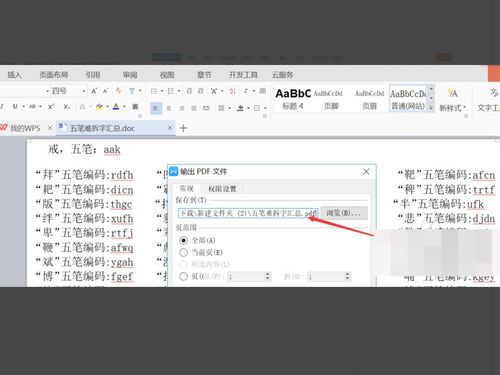Select the 页(从) page range radio
Image resolution: width=500 pixels, height=375 pixels.
[183, 276]
